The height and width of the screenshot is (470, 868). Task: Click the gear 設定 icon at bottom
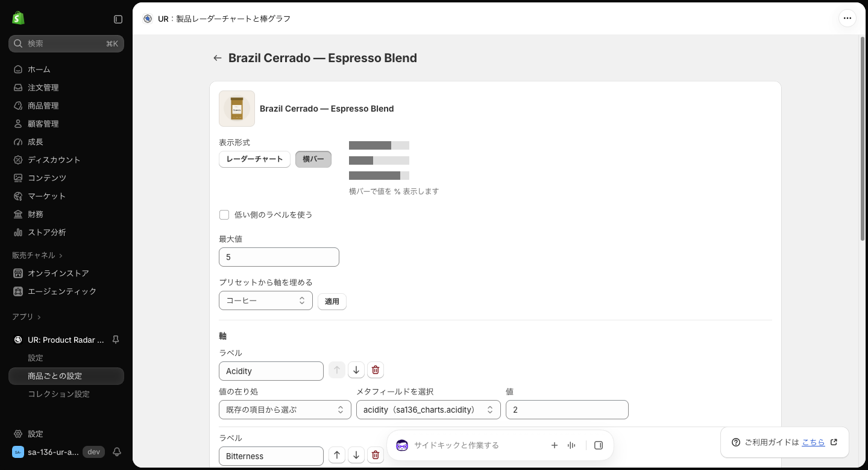(x=18, y=434)
